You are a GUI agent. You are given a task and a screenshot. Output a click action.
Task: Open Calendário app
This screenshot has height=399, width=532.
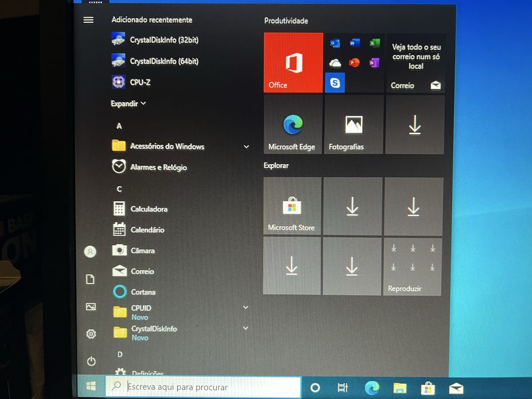pos(139,230)
